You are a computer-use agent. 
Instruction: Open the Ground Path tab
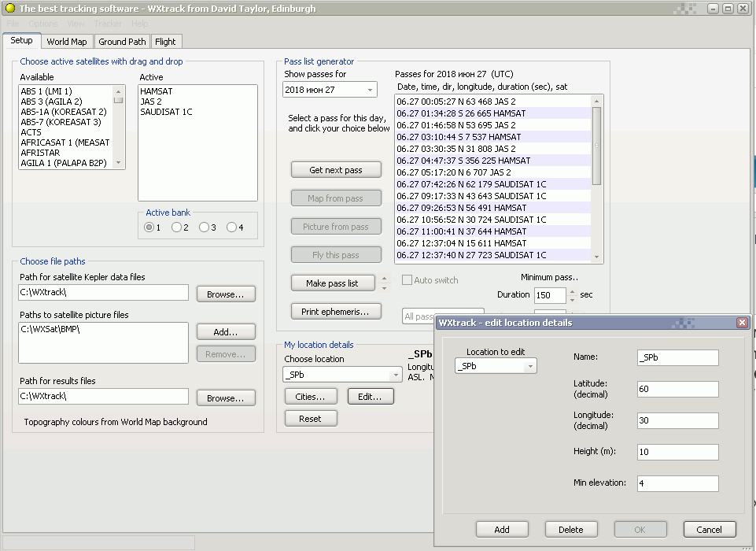pos(122,42)
